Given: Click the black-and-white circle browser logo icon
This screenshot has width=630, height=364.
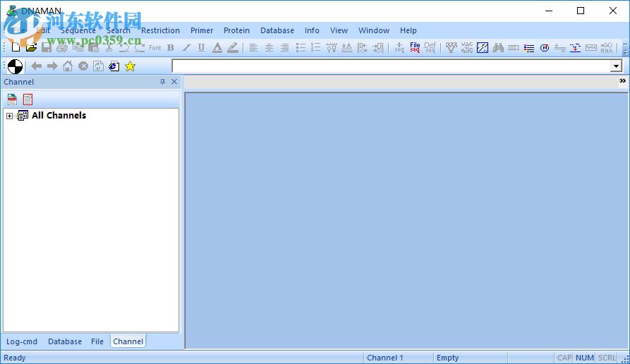Looking at the screenshot, I should tap(16, 66).
